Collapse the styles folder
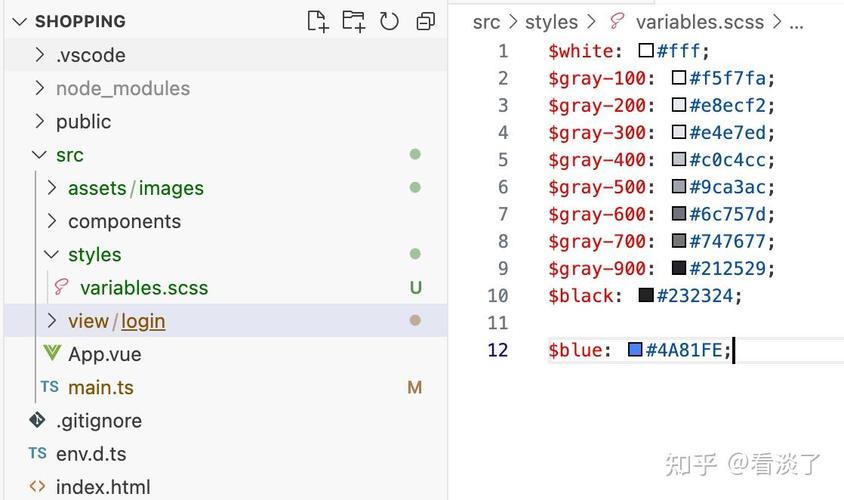844x500 pixels. pos(52,255)
